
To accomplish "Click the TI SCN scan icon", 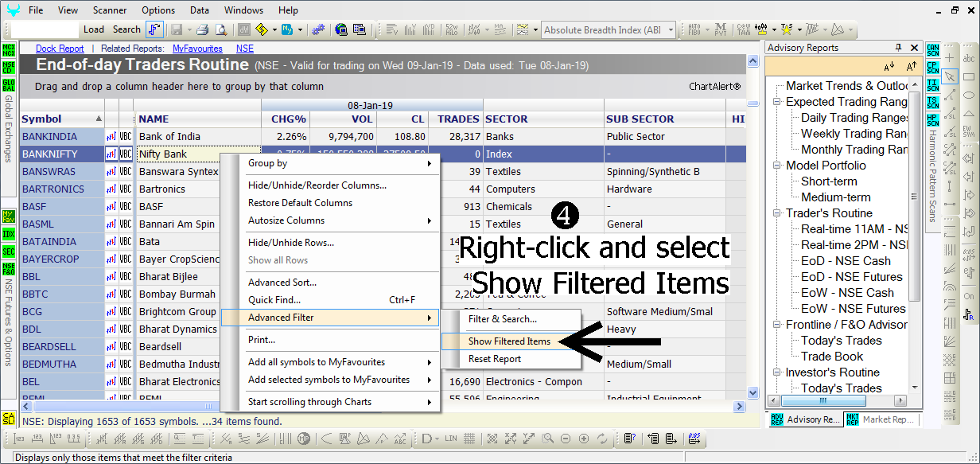I will pyautogui.click(x=933, y=85).
